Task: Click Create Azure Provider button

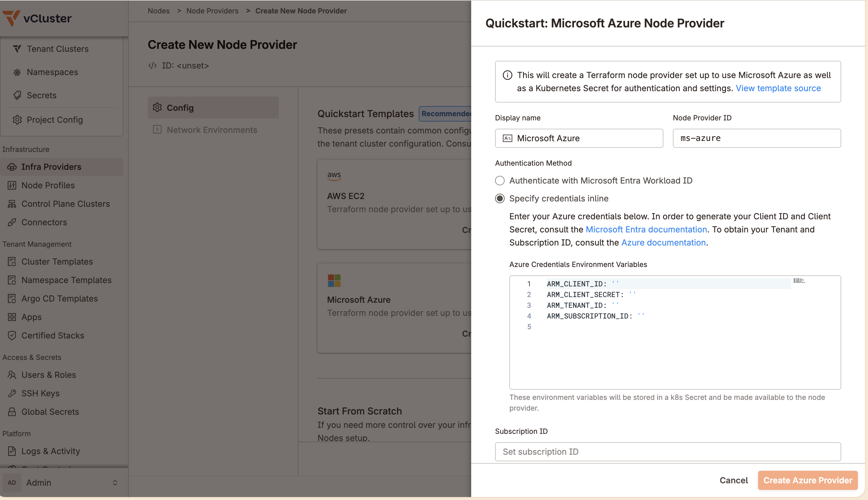Action: 808,480
